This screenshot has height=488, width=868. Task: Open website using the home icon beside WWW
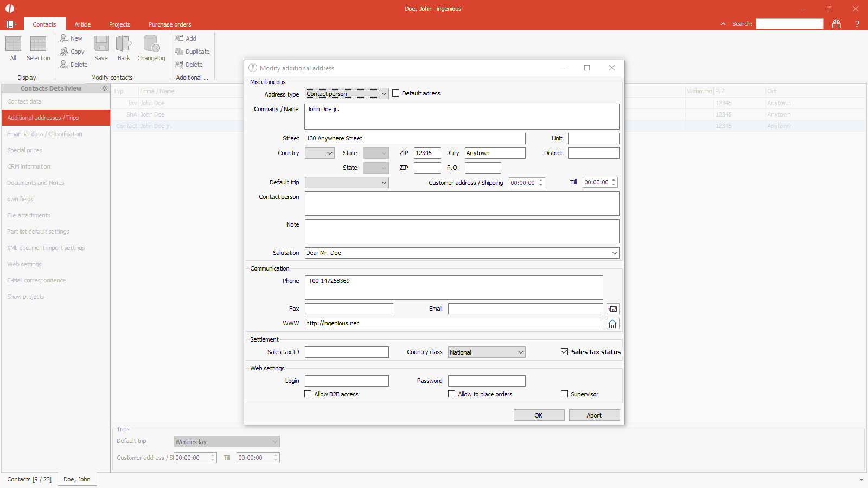(612, 324)
